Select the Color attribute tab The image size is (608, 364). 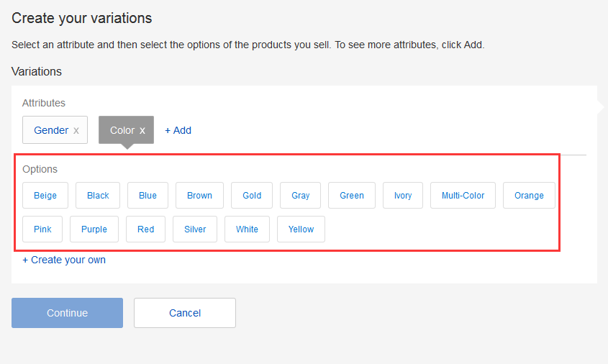click(x=122, y=130)
